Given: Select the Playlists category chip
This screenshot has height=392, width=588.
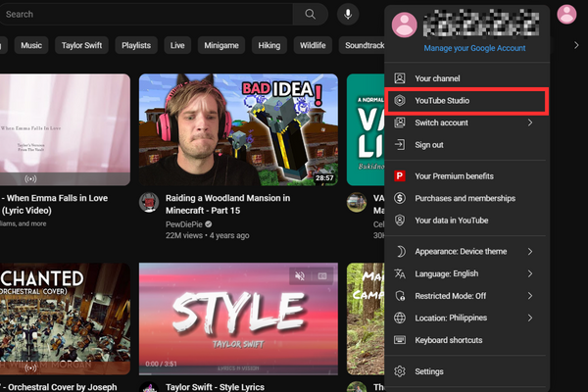Looking at the screenshot, I should (x=136, y=45).
